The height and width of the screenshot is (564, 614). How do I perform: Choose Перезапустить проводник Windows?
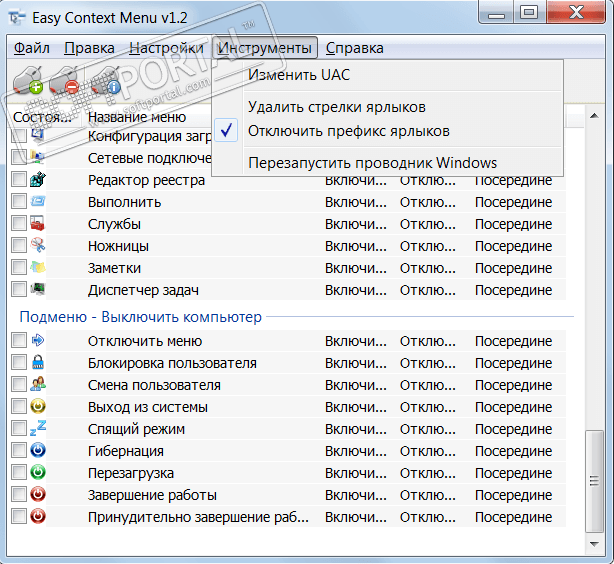pyautogui.click(x=387, y=163)
